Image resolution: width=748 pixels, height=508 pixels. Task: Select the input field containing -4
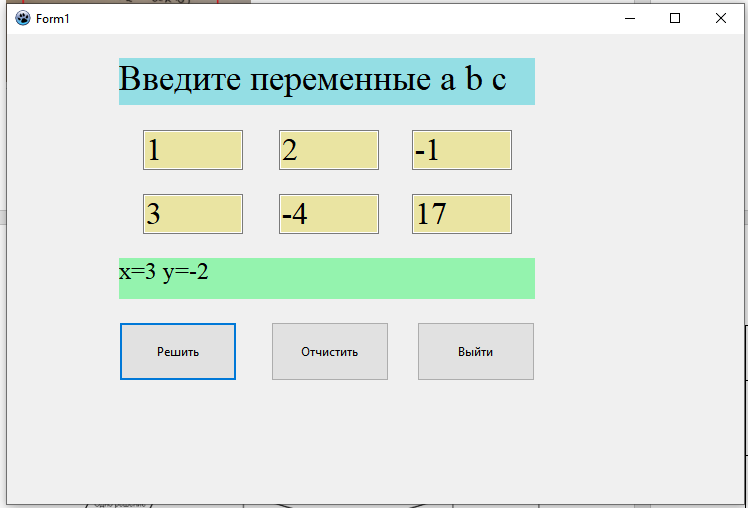[329, 214]
